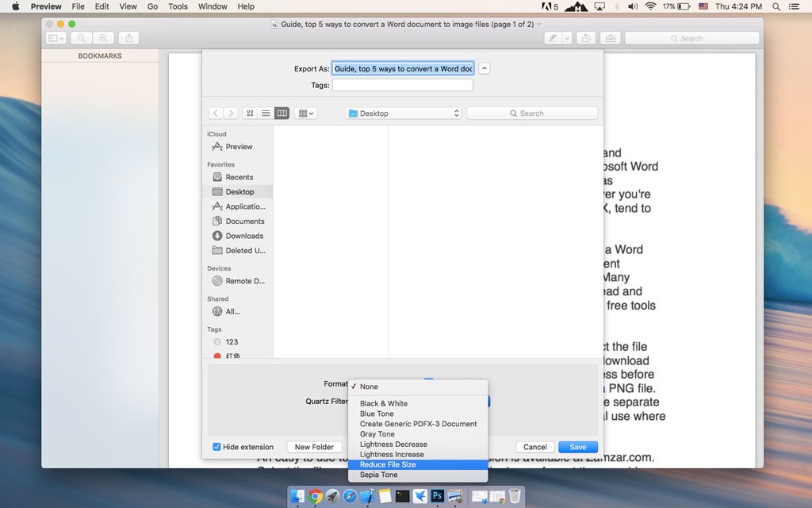Click the zoom in toolbar icon
This screenshot has height=508, width=812.
pos(103,38)
